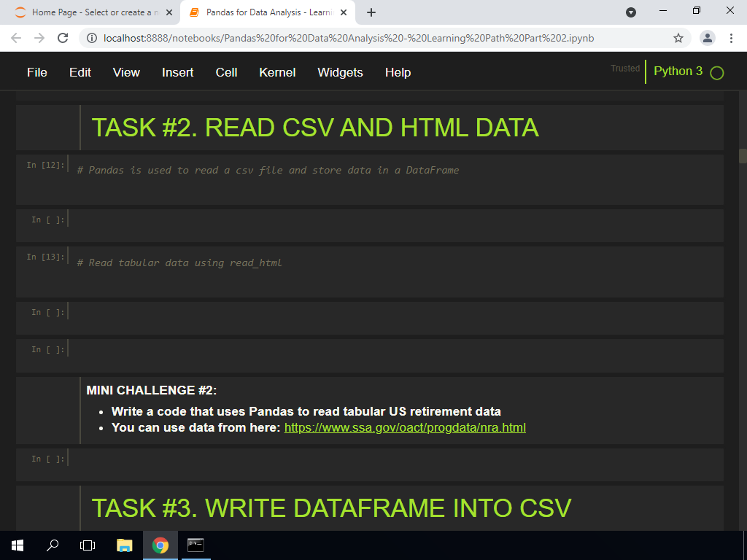Screen dimensions: 747x560
Task: Open Task View on the taskbar
Action: click(x=88, y=545)
